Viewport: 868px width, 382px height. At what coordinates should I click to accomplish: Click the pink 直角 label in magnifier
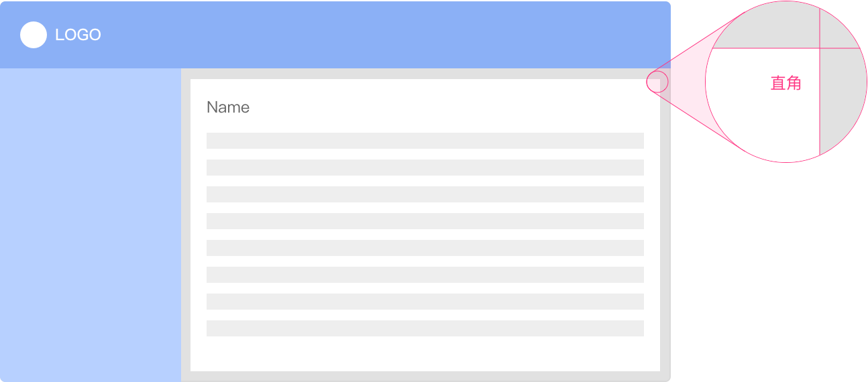786,83
